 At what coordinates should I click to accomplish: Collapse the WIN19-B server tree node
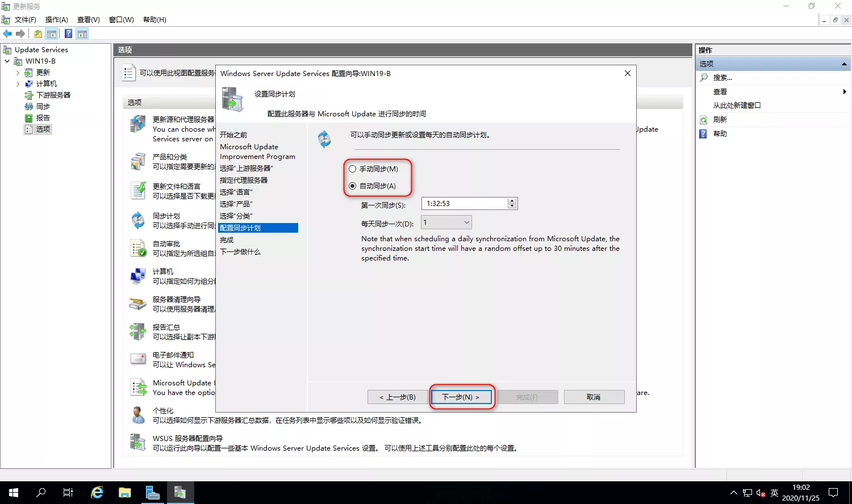coord(7,61)
